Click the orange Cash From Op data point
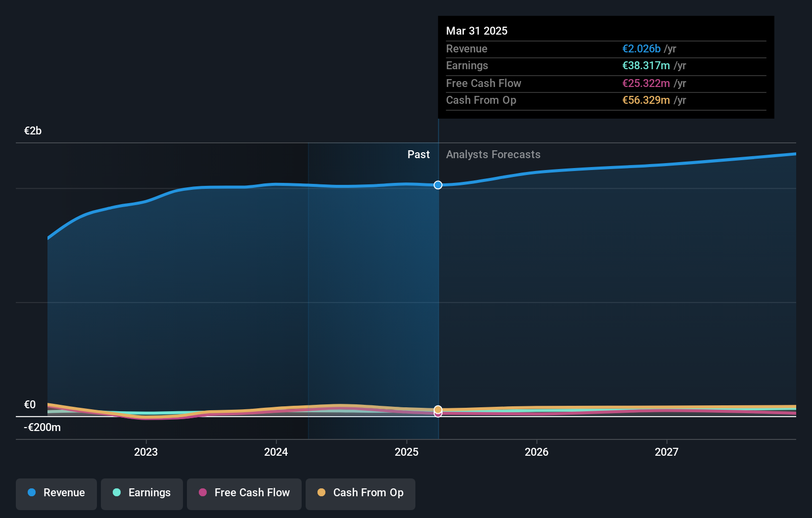The image size is (812, 518). pyautogui.click(x=438, y=409)
